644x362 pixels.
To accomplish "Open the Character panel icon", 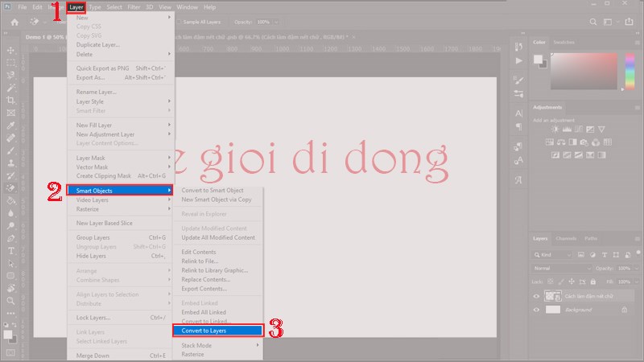I will click(x=518, y=113).
